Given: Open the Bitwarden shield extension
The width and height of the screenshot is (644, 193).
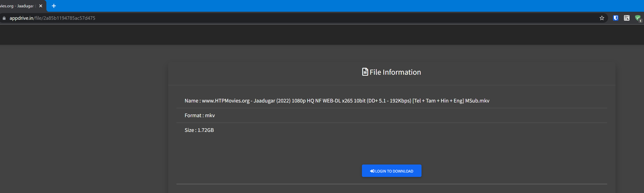Looking at the screenshot, I should tap(615, 18).
